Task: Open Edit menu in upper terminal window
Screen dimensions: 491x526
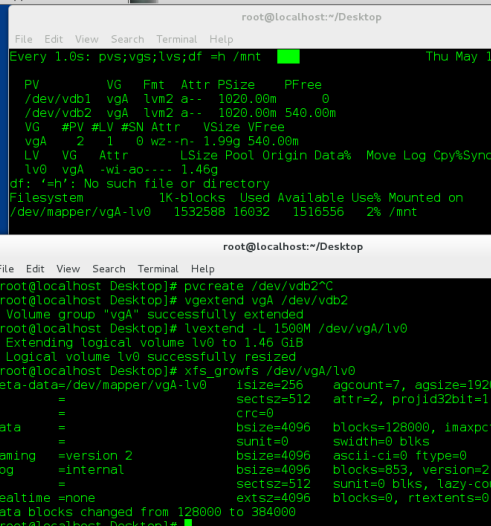Action: pyautogui.click(x=53, y=39)
